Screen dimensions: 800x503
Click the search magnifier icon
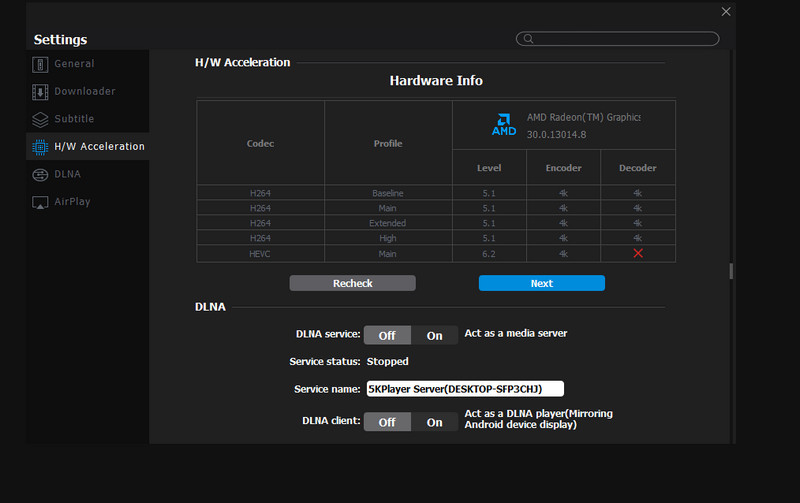pyautogui.click(x=526, y=39)
